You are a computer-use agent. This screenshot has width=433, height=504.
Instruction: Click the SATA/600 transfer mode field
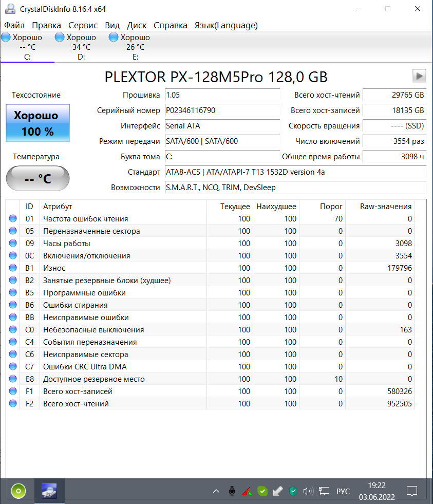[x=222, y=141]
